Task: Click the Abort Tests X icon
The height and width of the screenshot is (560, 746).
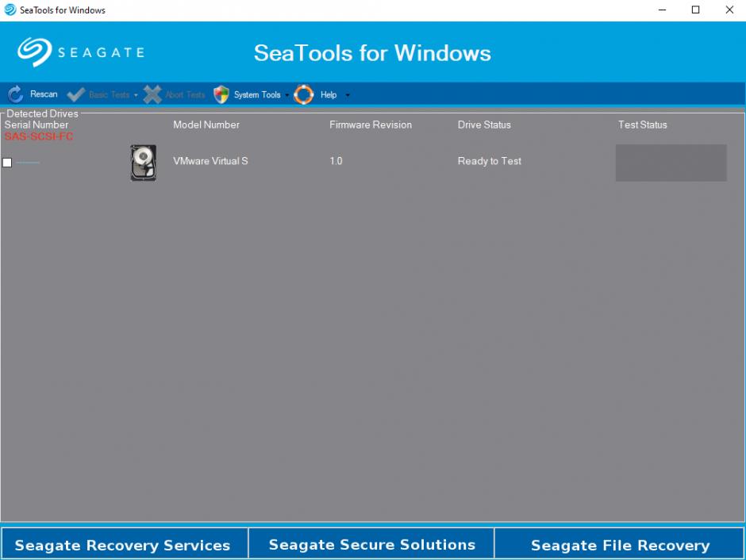Action: [152, 94]
